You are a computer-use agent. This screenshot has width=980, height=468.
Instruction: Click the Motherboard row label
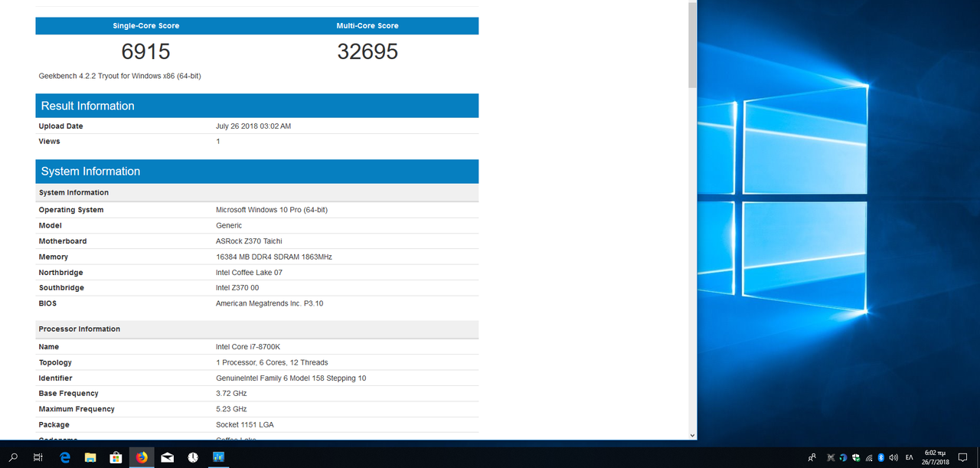point(63,241)
